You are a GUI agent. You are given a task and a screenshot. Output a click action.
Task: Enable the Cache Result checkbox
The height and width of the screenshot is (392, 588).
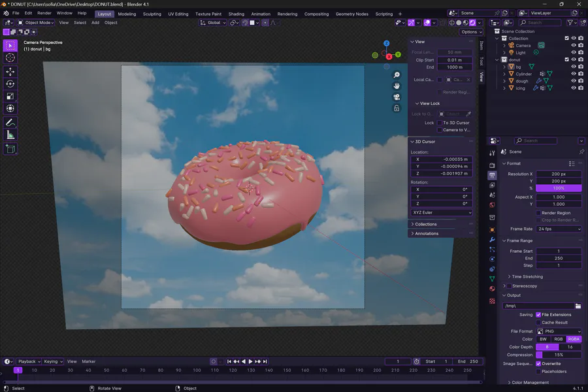click(x=538, y=323)
